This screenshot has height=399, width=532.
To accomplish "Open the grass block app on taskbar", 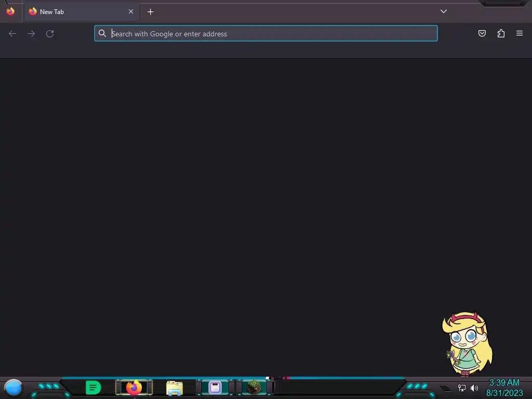I will point(254,388).
